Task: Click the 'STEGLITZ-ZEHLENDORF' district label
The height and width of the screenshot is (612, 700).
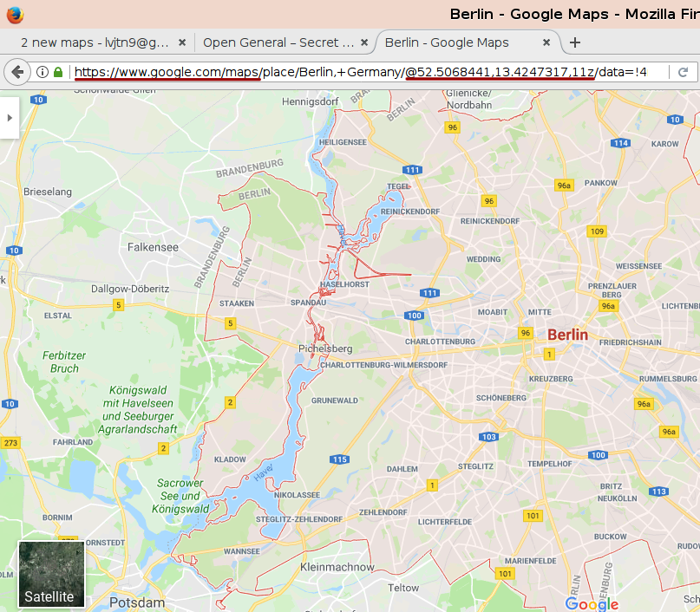Action: 299,519
